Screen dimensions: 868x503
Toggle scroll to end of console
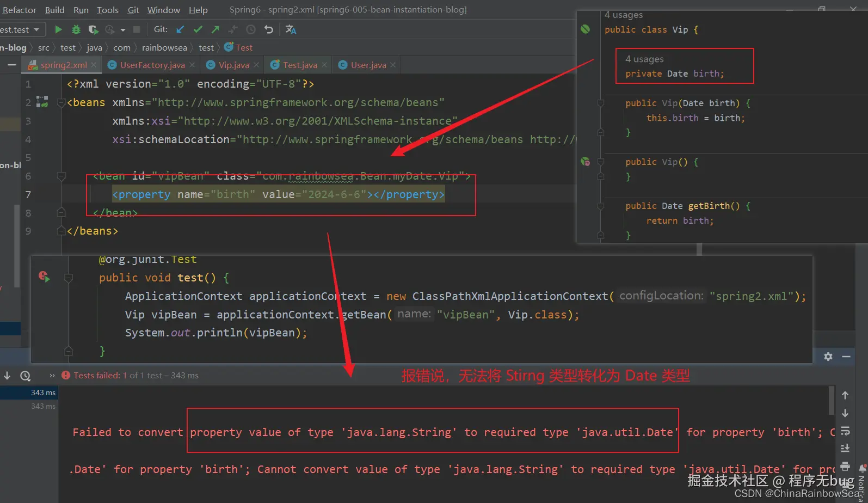[845, 448]
